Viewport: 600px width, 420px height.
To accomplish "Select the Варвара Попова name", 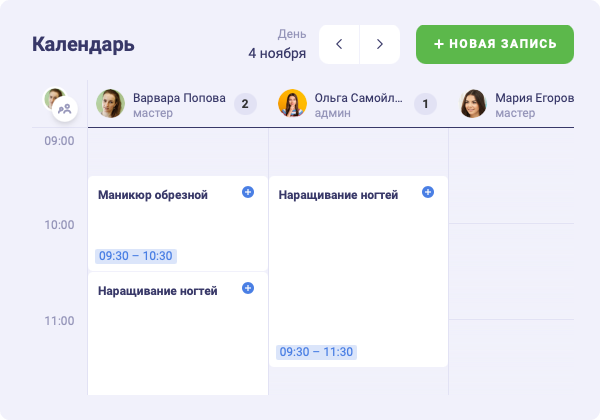I will click(x=179, y=98).
